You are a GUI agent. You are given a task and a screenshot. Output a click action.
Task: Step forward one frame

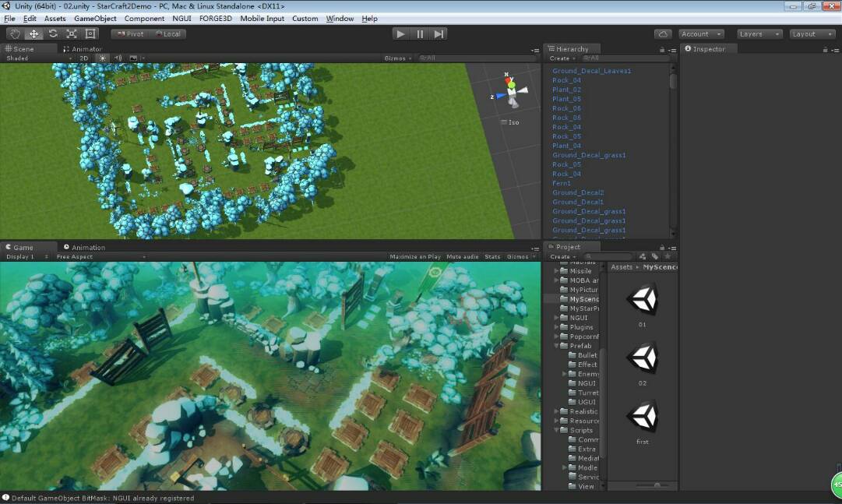439,33
